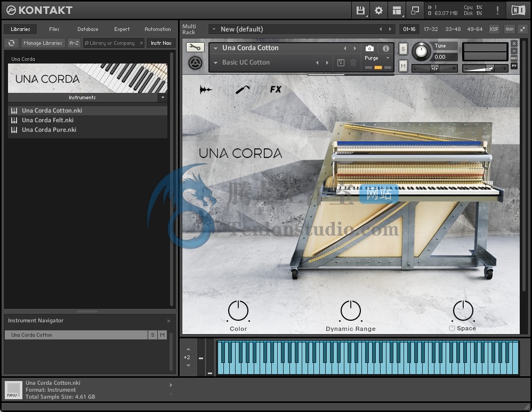Switch to the Expert tab

(122, 29)
